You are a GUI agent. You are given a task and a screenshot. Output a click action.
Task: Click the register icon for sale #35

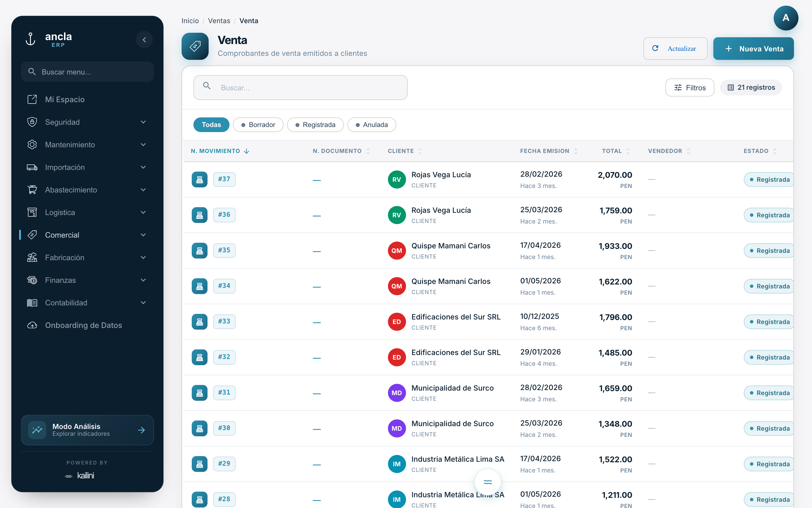coord(199,251)
